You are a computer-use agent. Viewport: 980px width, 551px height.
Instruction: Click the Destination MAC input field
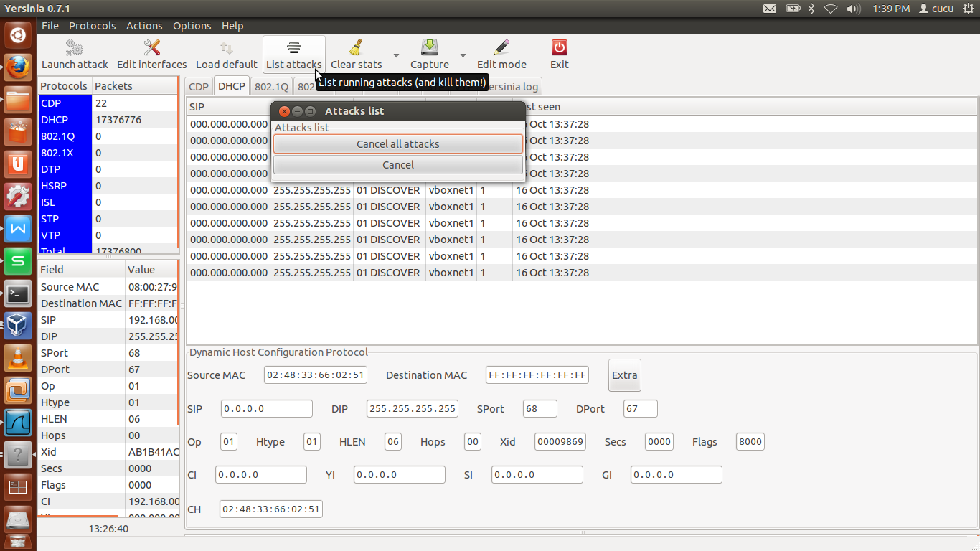click(x=537, y=375)
